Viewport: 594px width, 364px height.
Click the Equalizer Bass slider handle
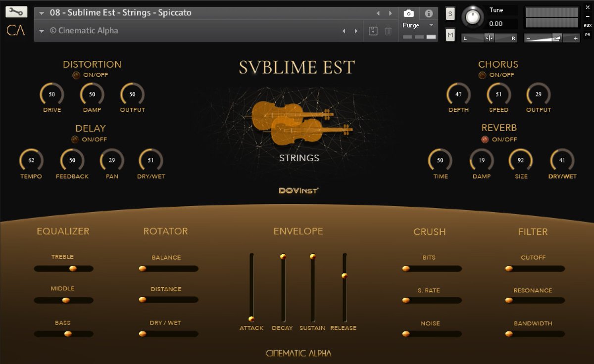[x=68, y=334]
